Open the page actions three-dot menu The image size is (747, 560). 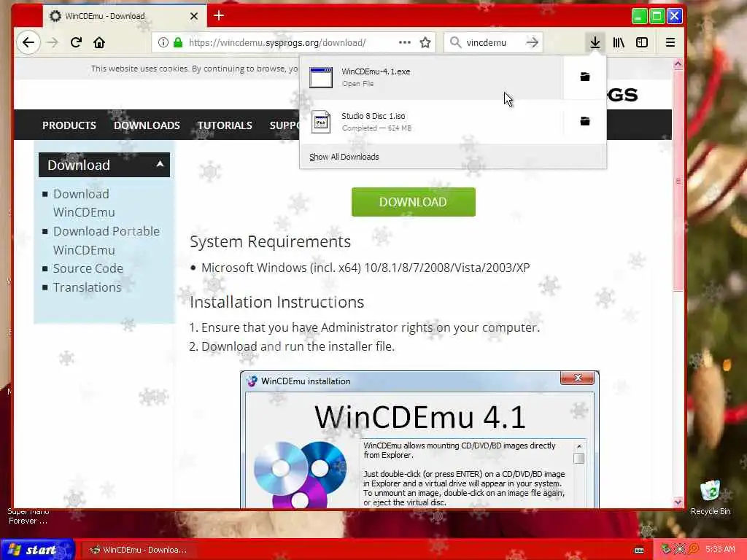(404, 42)
